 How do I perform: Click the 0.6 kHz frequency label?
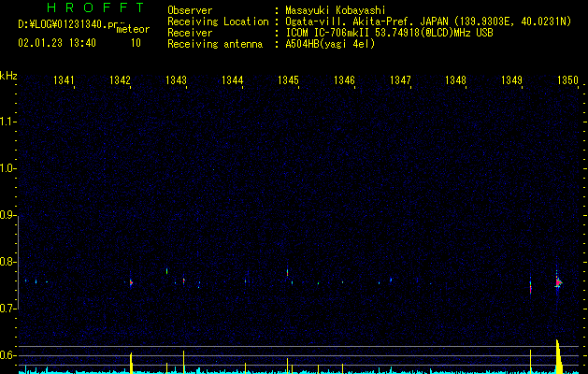[x=7, y=355]
